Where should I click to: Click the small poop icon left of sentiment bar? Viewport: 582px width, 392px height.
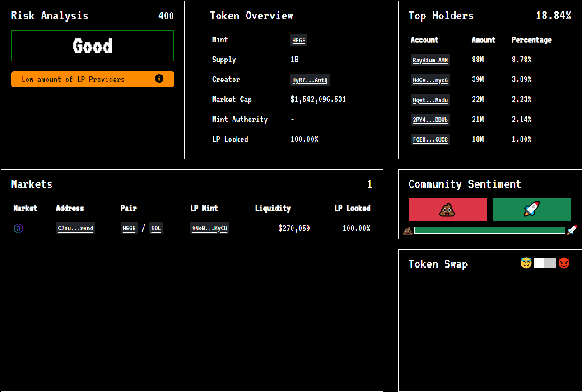[x=407, y=231]
